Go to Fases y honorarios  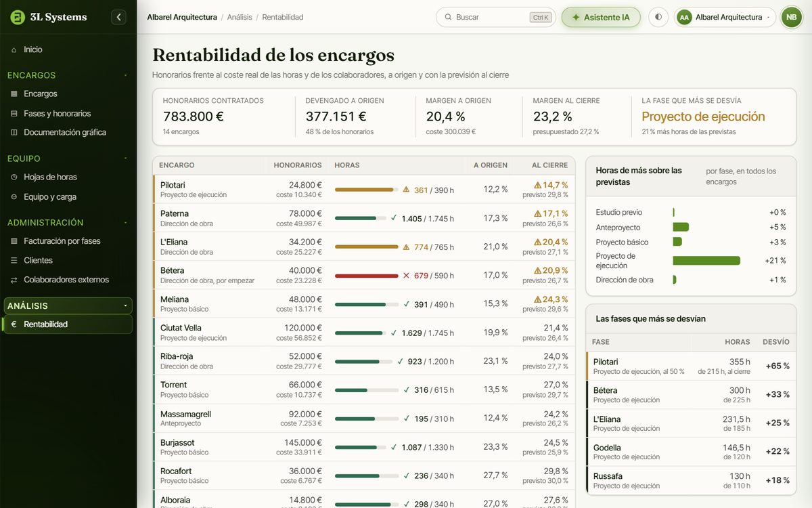point(68,114)
